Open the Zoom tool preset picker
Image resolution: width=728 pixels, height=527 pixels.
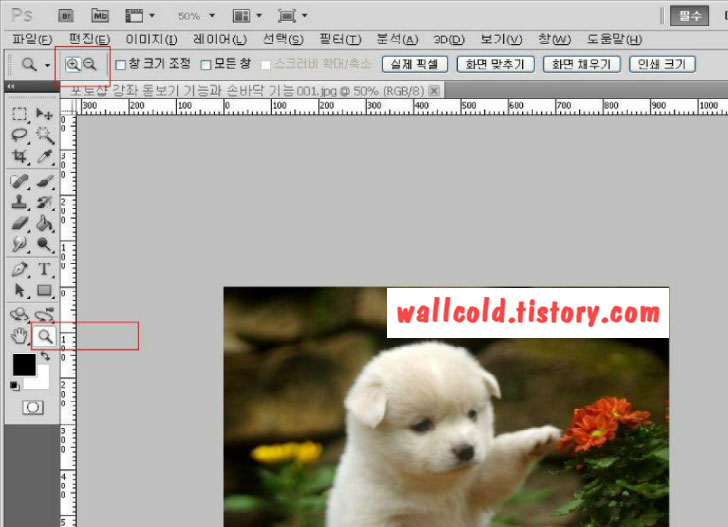[47, 65]
